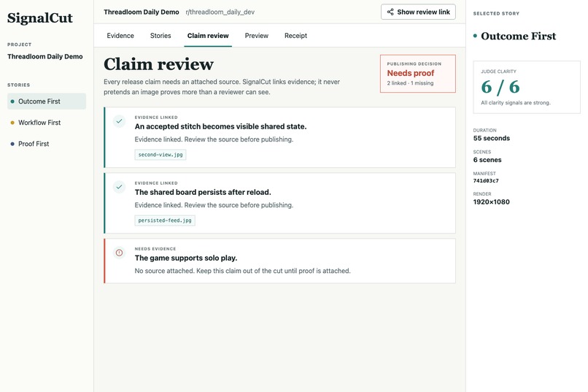Click the Needs proof publishing decision box
This screenshot has width=588, height=392.
tap(418, 74)
